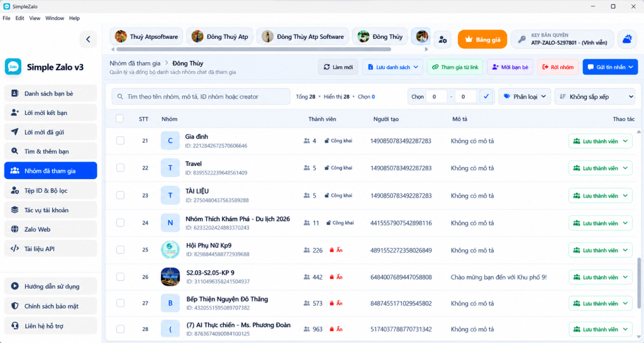Viewport: 644px width, 343px height.
Task: Confirm range selection with the check icon
Action: tap(486, 97)
